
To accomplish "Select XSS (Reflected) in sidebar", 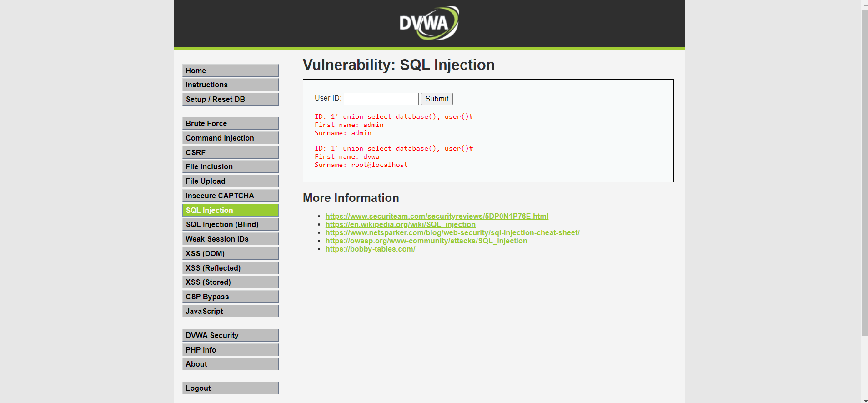I will [x=231, y=268].
